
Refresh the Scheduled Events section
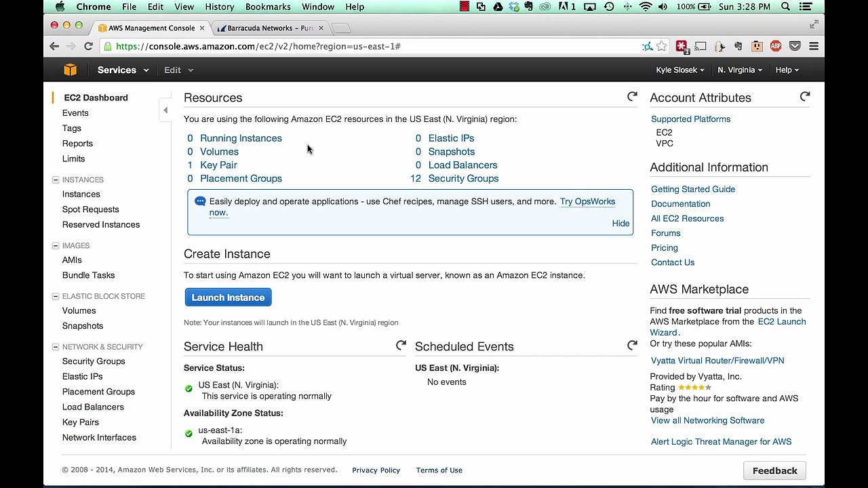coord(632,346)
